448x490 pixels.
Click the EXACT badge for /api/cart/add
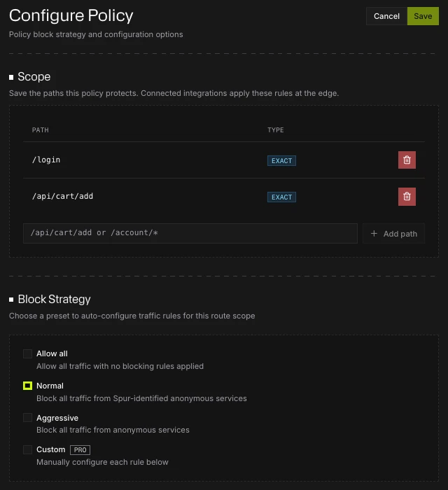pos(281,197)
